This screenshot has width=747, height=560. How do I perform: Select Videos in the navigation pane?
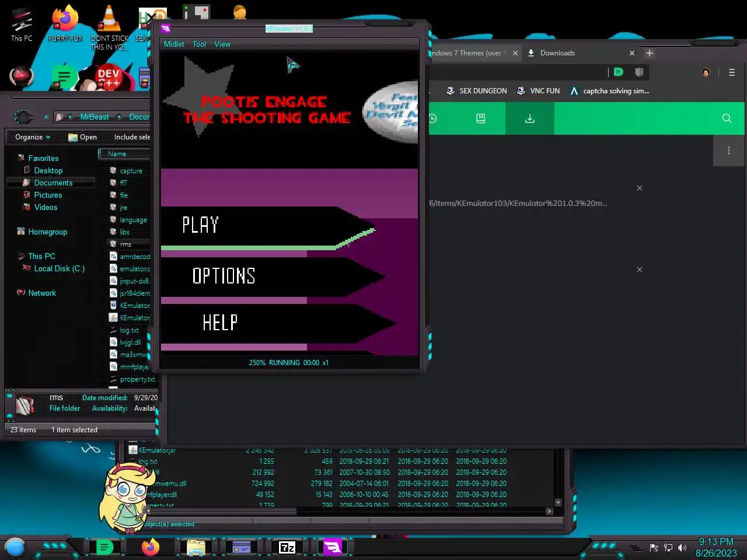click(x=46, y=207)
